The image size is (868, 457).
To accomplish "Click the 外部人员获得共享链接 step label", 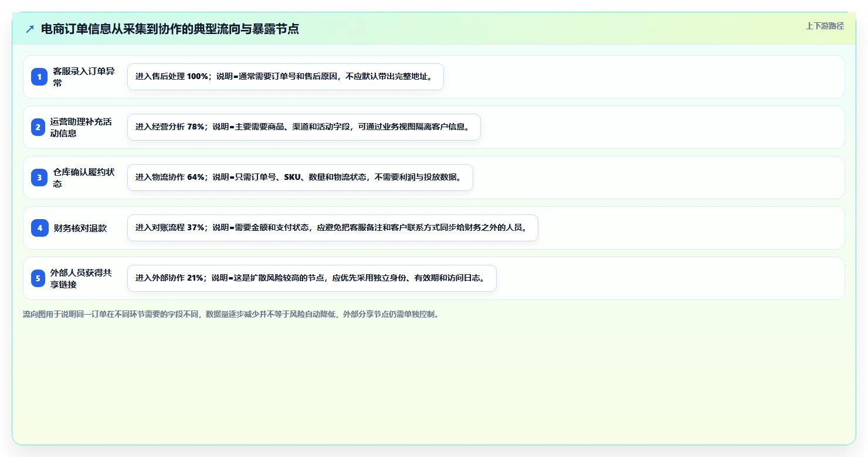I will (x=81, y=278).
